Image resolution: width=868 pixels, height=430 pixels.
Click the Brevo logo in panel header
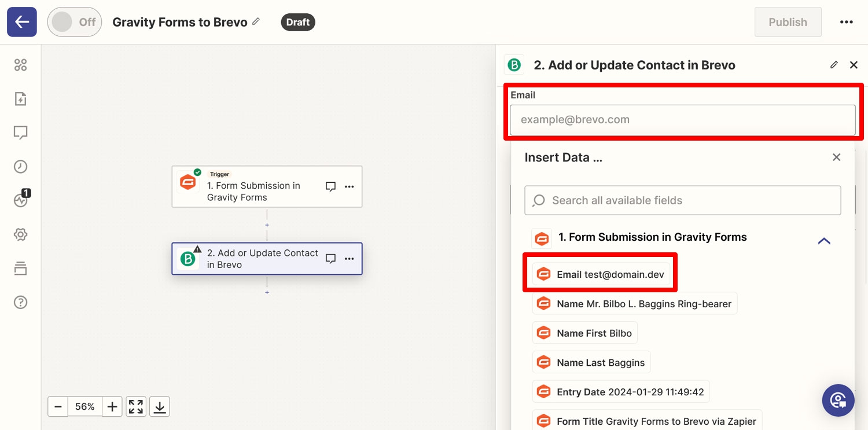pyautogui.click(x=514, y=65)
